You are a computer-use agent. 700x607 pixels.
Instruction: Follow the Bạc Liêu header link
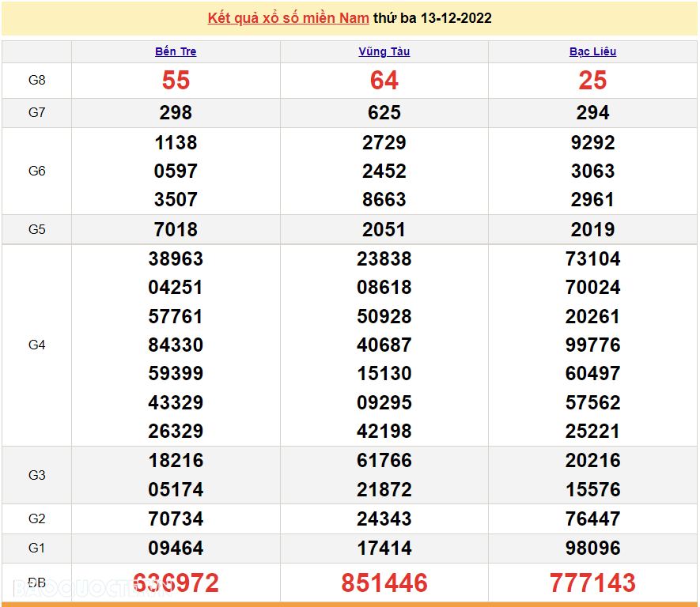click(x=592, y=51)
